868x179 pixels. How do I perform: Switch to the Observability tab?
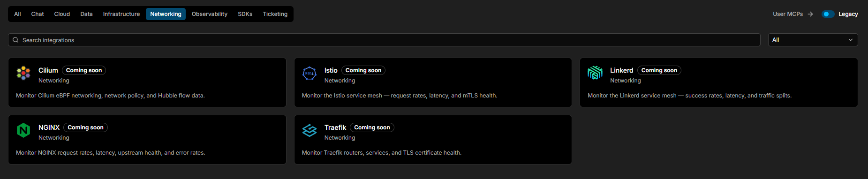point(210,14)
